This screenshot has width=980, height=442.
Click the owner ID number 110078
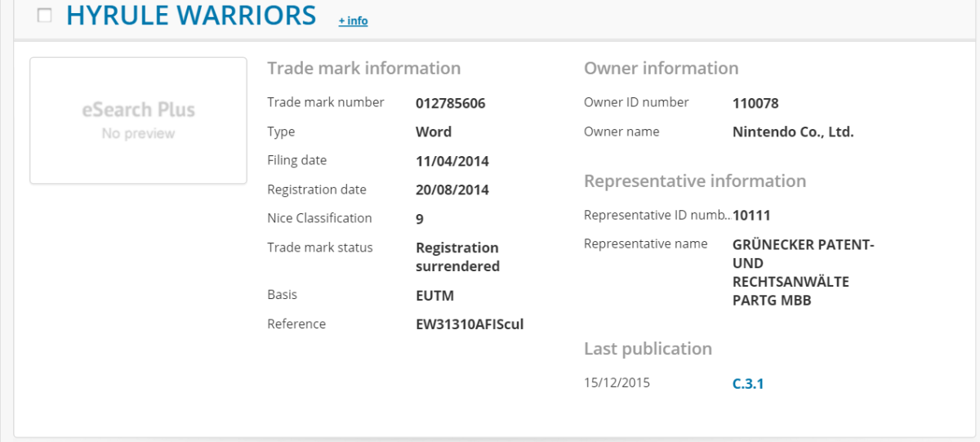(755, 103)
